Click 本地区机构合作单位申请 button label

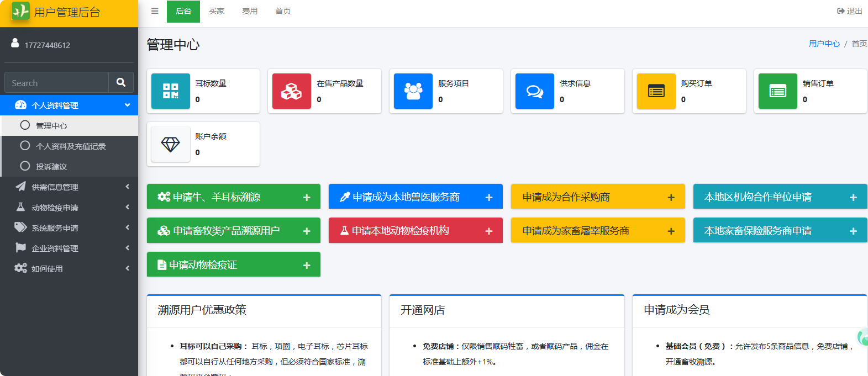click(757, 197)
